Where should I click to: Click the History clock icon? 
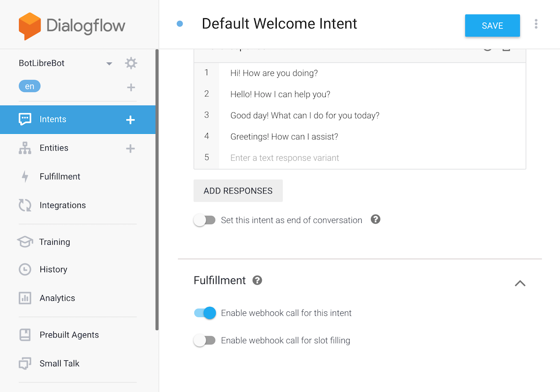25,269
